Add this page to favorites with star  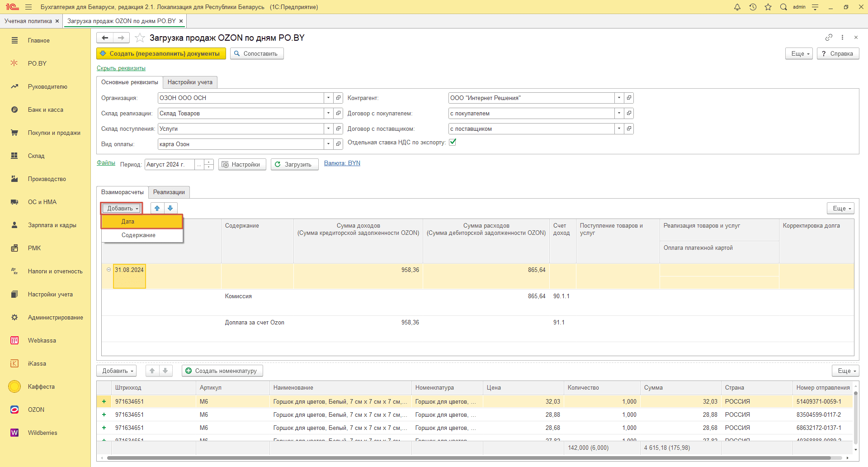pyautogui.click(x=140, y=38)
